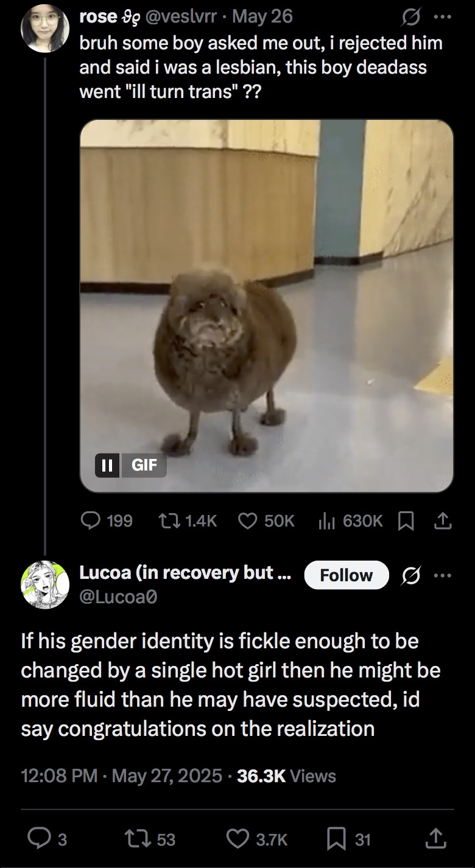The image size is (475, 868).
Task: Like rose's tweet with 50K likes
Action: click(266, 521)
